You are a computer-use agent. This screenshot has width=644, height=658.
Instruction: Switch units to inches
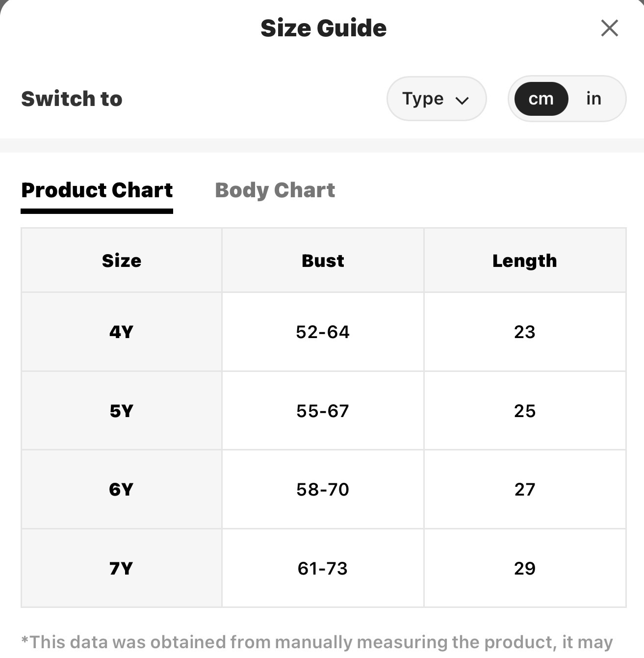[593, 99]
